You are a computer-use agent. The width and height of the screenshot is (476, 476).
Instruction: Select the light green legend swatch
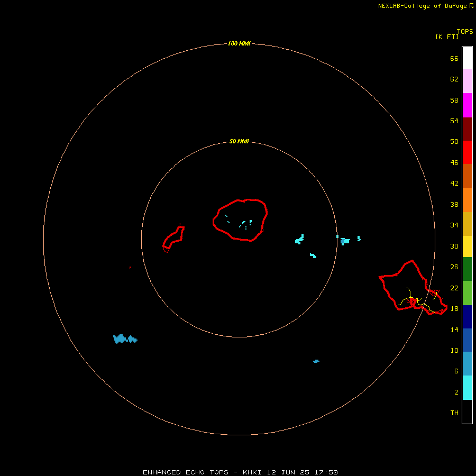click(467, 293)
